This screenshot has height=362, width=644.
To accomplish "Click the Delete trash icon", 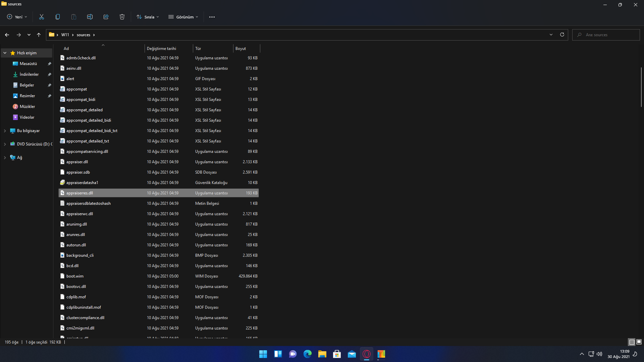I will (122, 17).
